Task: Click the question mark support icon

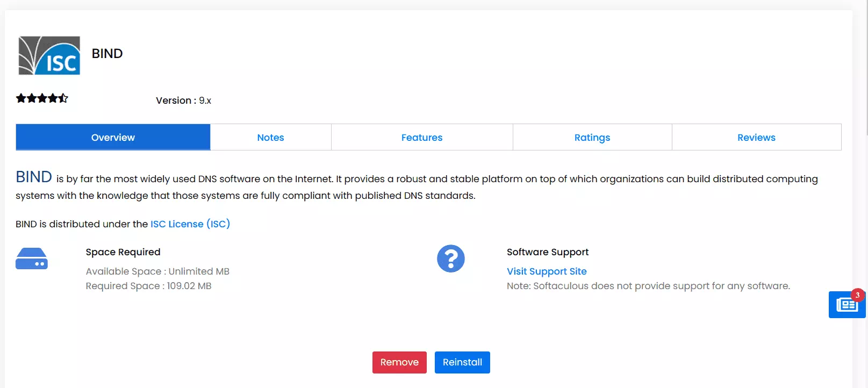Action: coord(450,258)
